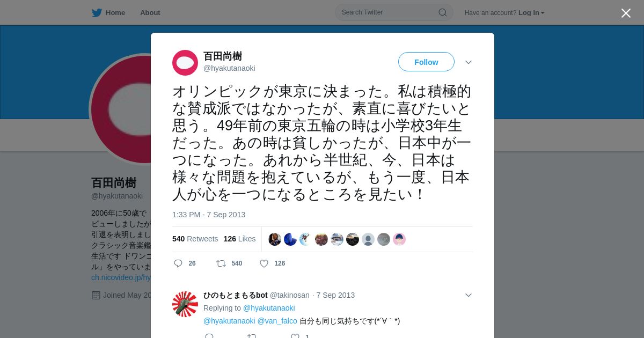Expand the reply options chevron for takinosan
This screenshot has height=338, width=644.
(x=469, y=295)
